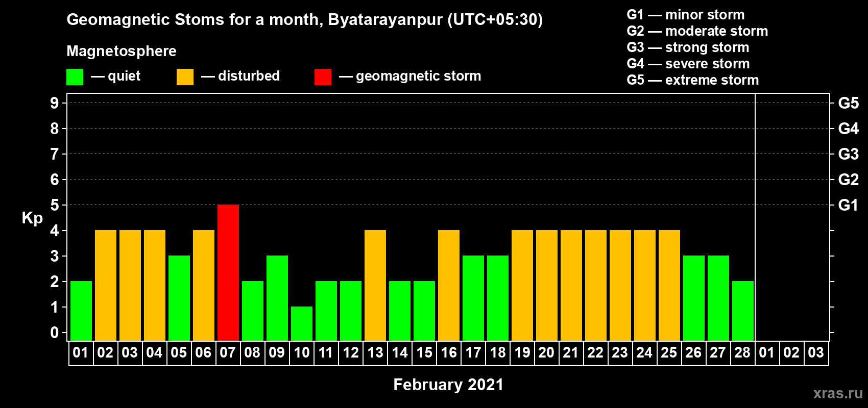Click the green bar for February 01

pos(81,311)
